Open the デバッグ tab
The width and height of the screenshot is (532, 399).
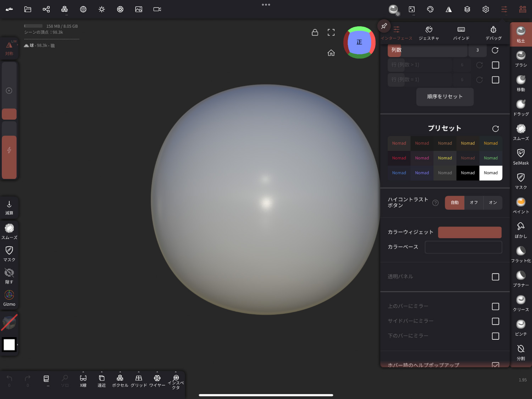pos(493,33)
